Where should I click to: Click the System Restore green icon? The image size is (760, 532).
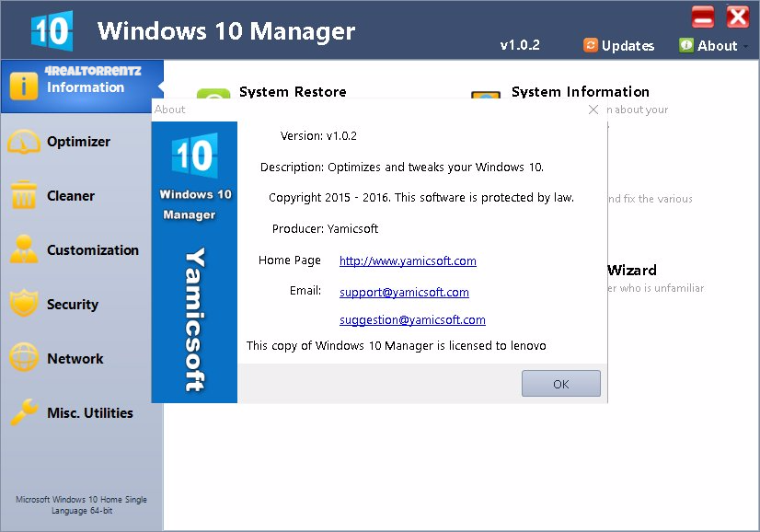coord(213,93)
